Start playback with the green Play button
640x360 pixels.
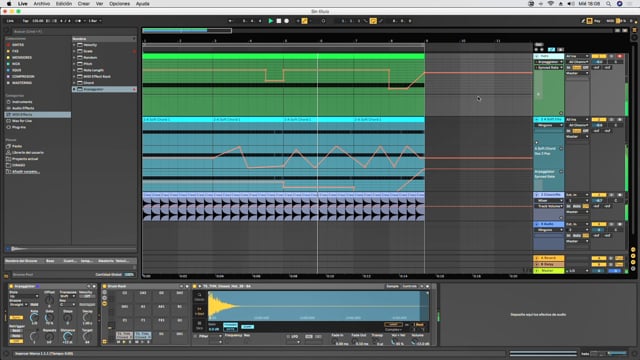[x=270, y=21]
